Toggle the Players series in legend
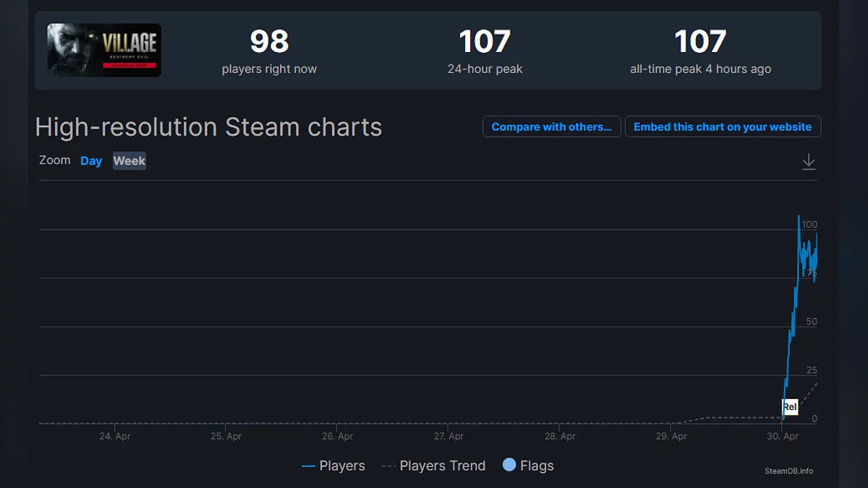This screenshot has height=488, width=868. click(333, 466)
